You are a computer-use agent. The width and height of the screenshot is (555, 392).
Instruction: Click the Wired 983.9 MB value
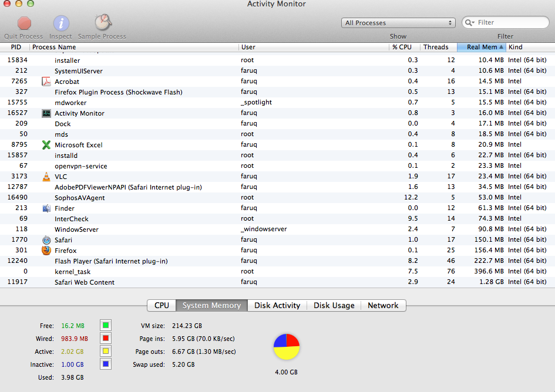click(75, 339)
